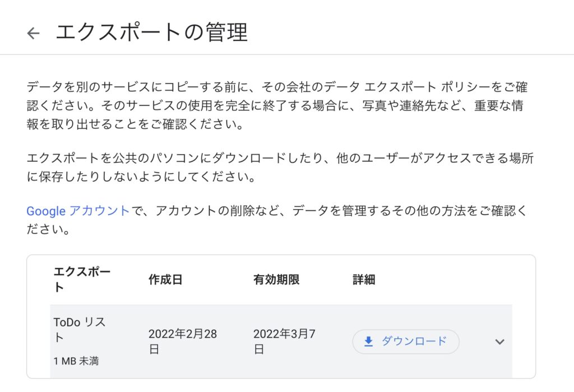Image resolution: width=574 pixels, height=392 pixels.
Task: Click the 2022年2月28日 creation date
Action: tap(183, 342)
